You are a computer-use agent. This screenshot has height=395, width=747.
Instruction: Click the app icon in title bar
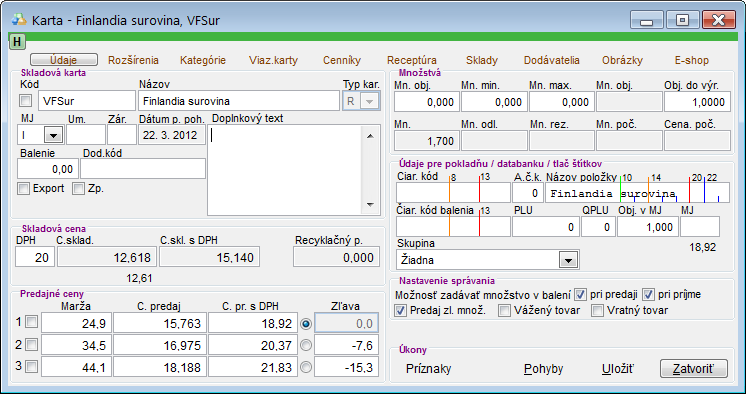[19, 20]
